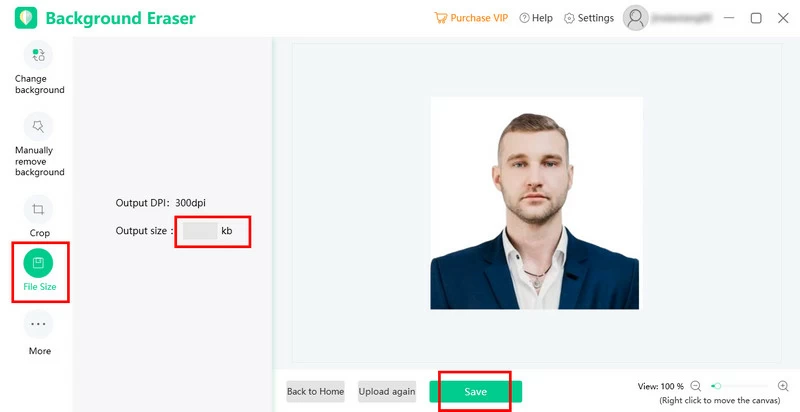Viewport: 800px width, 412px height.
Task: Click the zoom in magnifier icon
Action: pos(783,387)
